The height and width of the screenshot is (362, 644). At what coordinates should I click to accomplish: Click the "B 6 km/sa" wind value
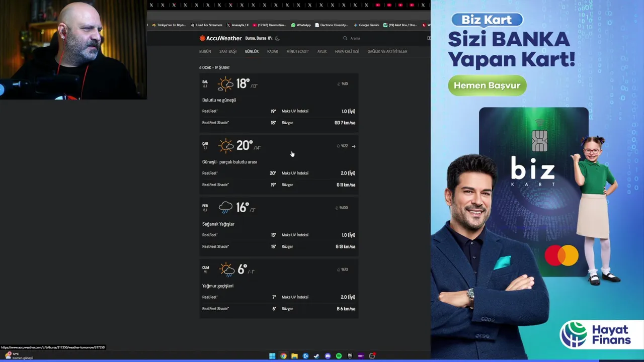point(346,309)
